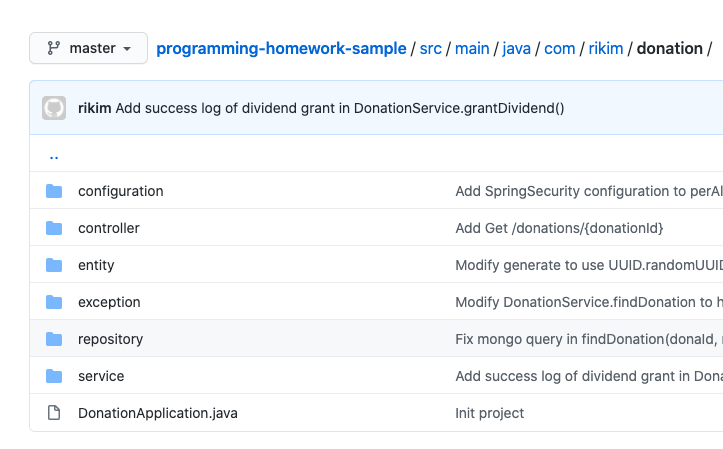Image resolution: width=723 pixels, height=449 pixels.
Task: Click the DonationApplication.java file icon
Action: (54, 413)
